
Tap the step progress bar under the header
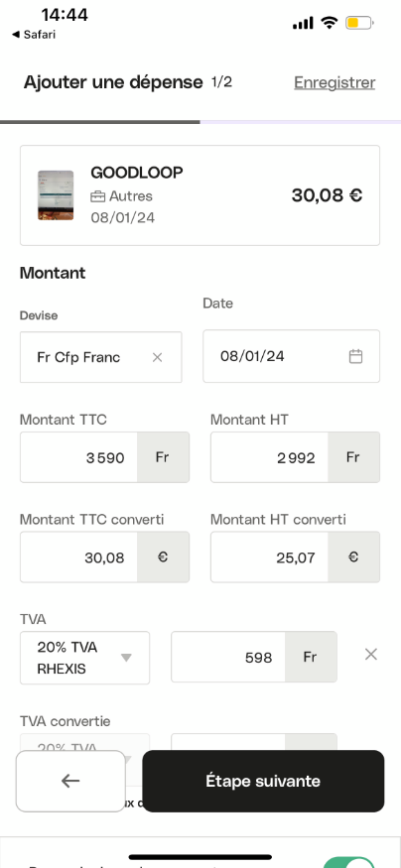200,122
